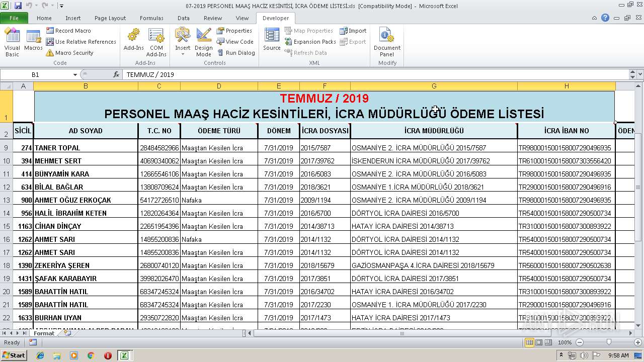Click into the formula bar
644x362 pixels.
point(375,74)
